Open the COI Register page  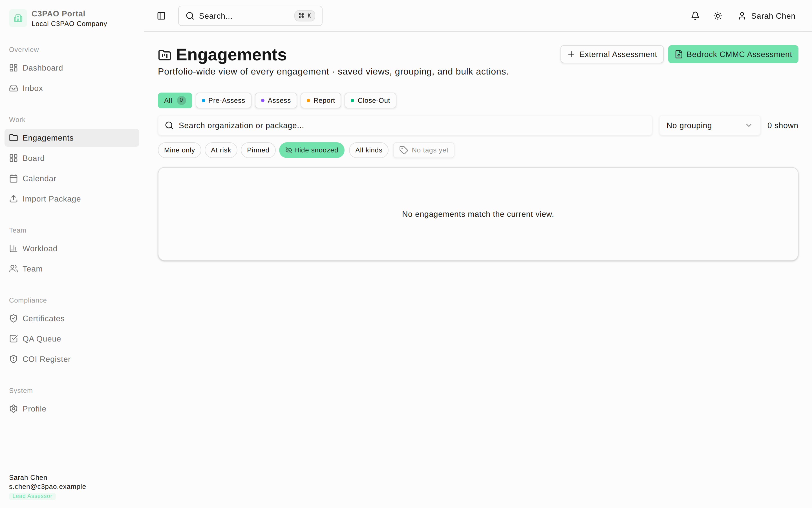72,359
